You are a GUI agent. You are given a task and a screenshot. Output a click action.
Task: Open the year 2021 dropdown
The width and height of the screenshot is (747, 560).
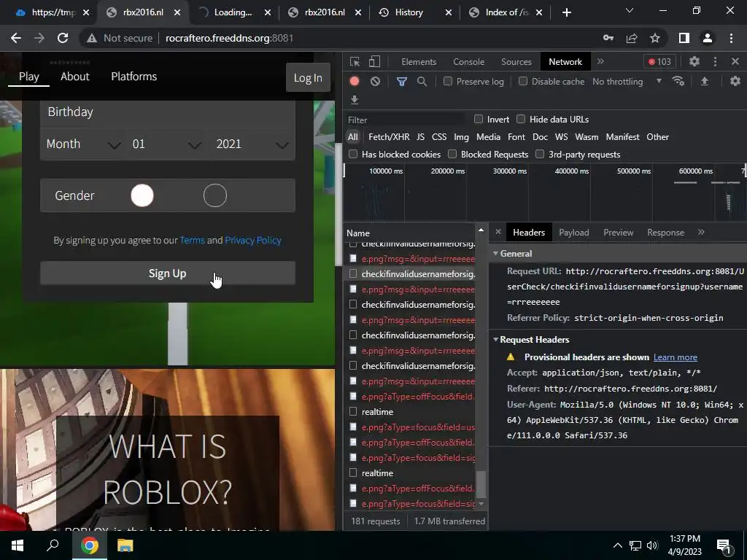[x=252, y=144]
